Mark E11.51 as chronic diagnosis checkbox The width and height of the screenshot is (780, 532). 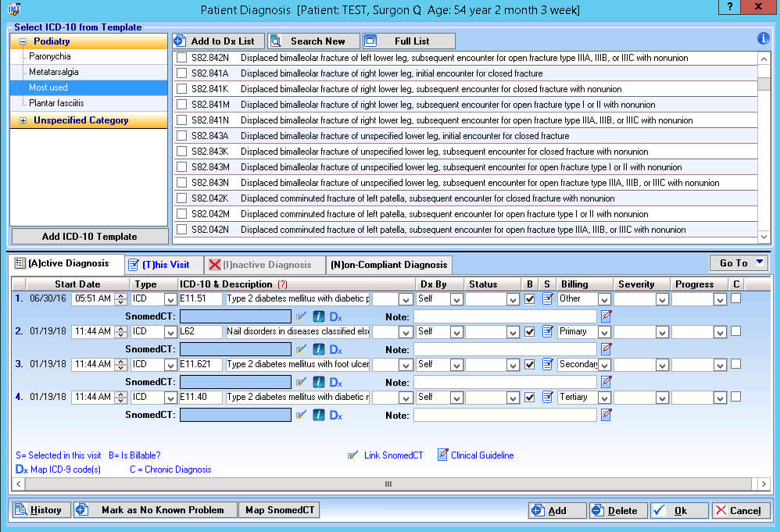pos(735,298)
